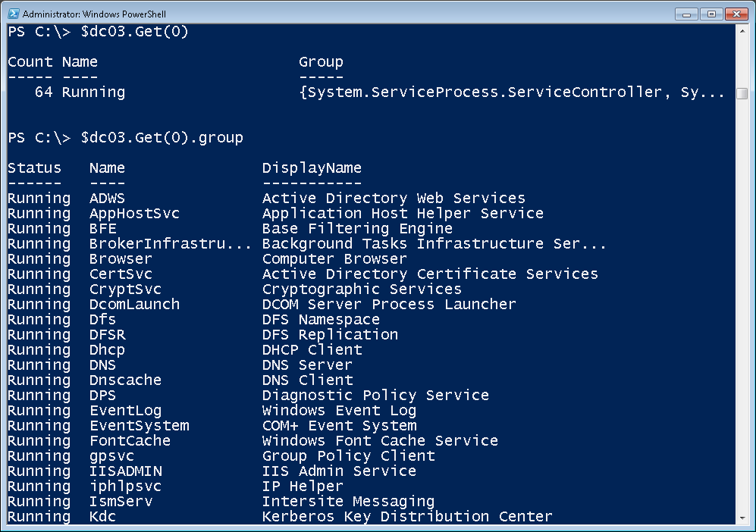Click 'Active Directory Certificate Services' display name
756x532 pixels.
[x=430, y=274]
